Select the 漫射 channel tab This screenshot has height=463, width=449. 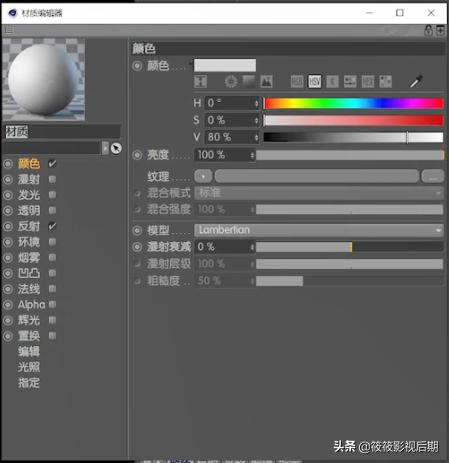[x=29, y=179]
